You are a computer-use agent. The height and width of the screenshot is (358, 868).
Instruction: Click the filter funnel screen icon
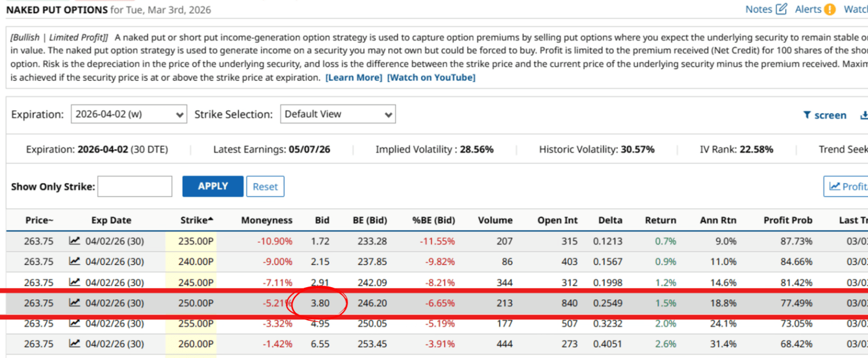point(807,115)
